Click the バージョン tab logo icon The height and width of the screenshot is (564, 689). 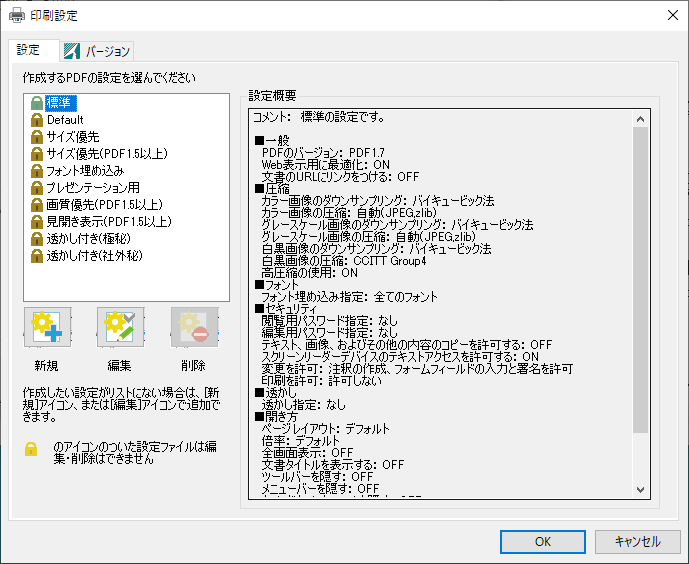click(x=72, y=51)
